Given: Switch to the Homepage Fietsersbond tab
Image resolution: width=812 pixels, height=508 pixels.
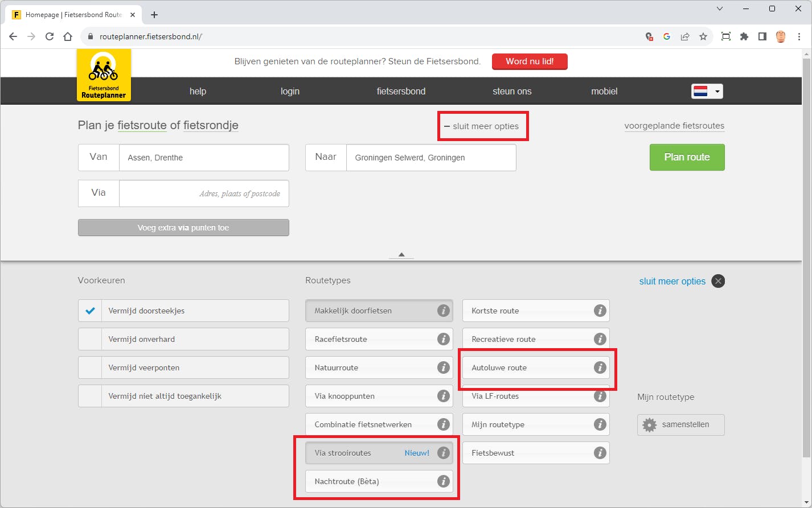Looking at the screenshot, I should tap(74, 15).
